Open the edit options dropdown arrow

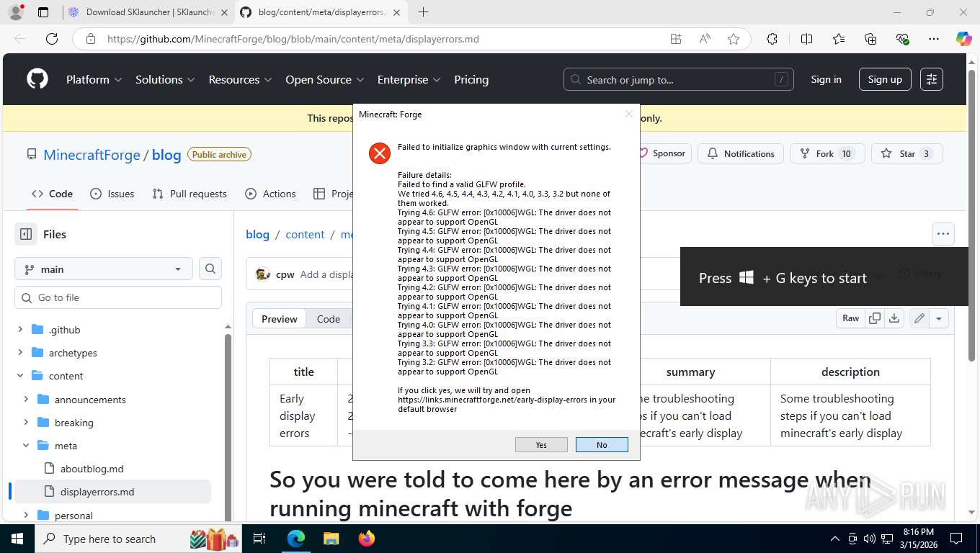tap(939, 318)
